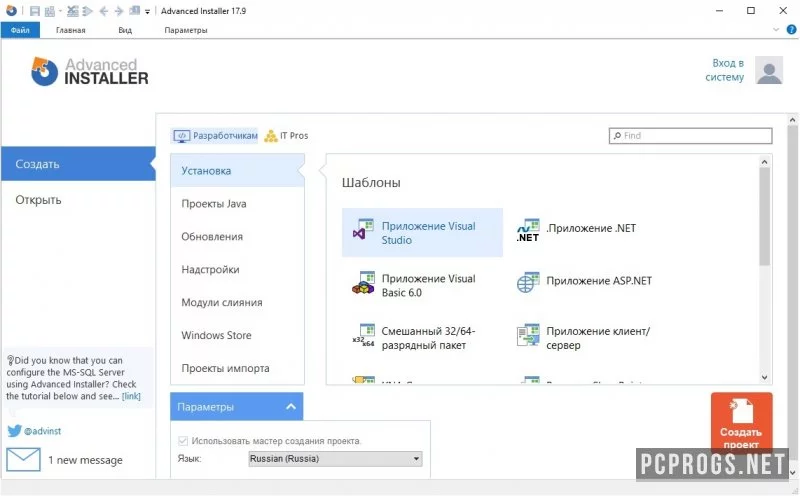Image resolution: width=800 pixels, height=496 pixels.
Task: Click the templates list scroll-down arrow
Action: 764,378
